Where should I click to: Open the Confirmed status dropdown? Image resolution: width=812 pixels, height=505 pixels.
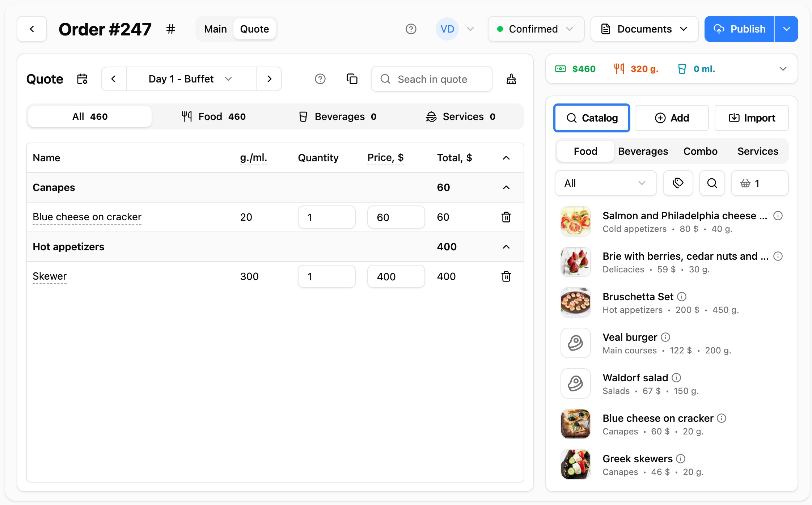coord(536,29)
